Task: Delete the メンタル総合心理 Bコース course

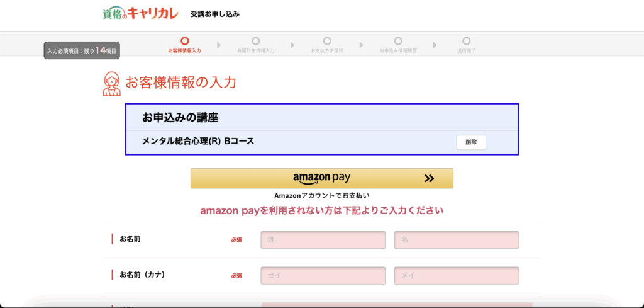Action: pyautogui.click(x=471, y=142)
